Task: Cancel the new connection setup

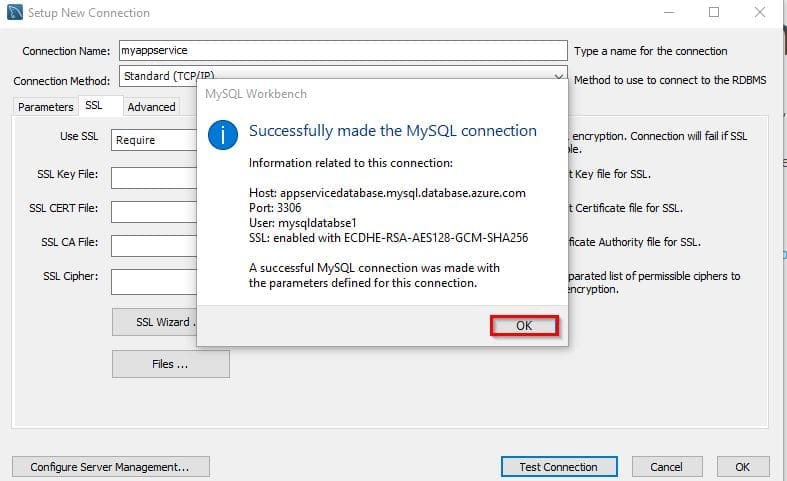Action: [666, 467]
